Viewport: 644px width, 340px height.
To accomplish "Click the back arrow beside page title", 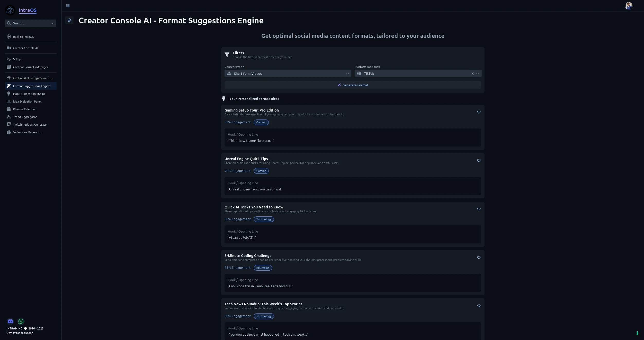I will 69,20.
